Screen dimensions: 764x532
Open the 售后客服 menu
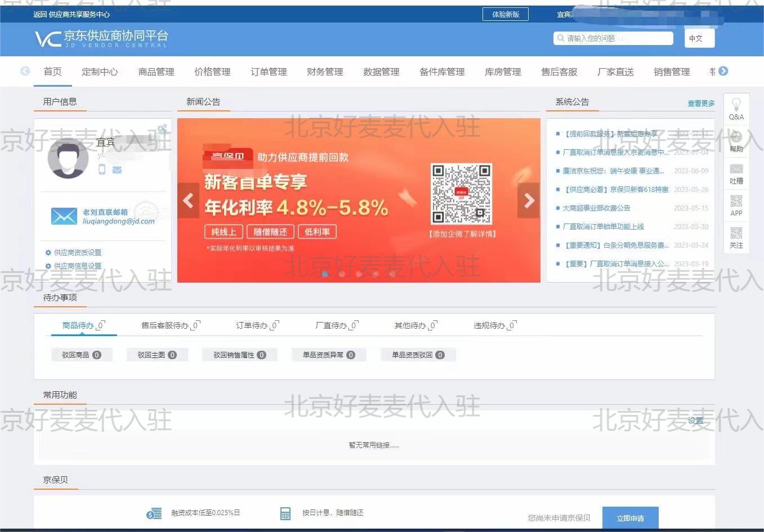coord(559,71)
